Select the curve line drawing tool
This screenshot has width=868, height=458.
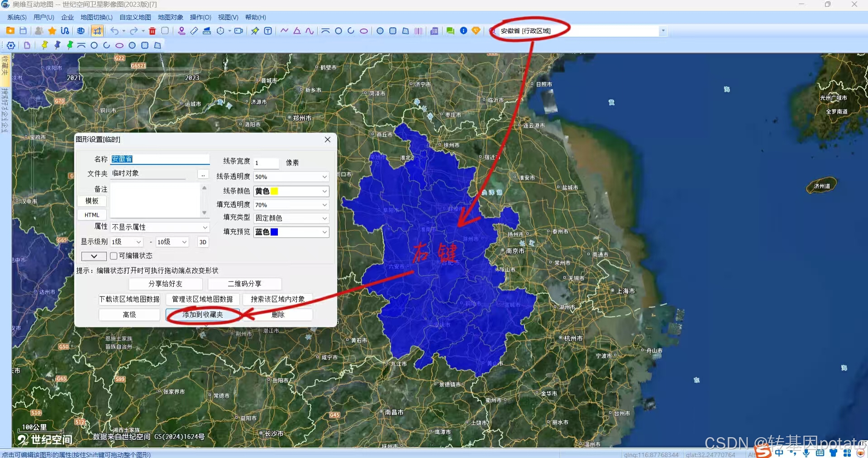(x=310, y=31)
